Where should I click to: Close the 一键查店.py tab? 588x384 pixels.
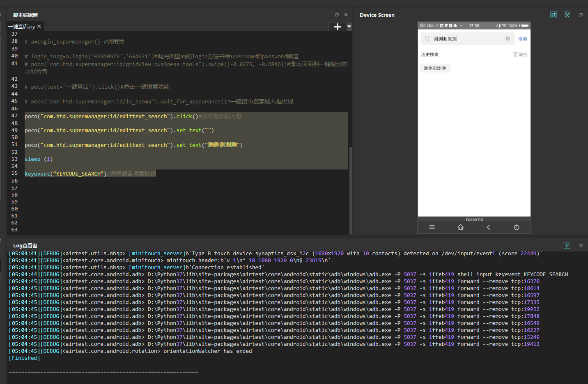click(39, 26)
